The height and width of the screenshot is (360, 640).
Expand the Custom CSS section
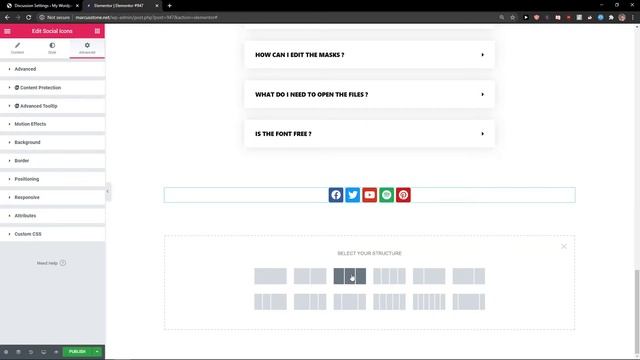point(52,234)
